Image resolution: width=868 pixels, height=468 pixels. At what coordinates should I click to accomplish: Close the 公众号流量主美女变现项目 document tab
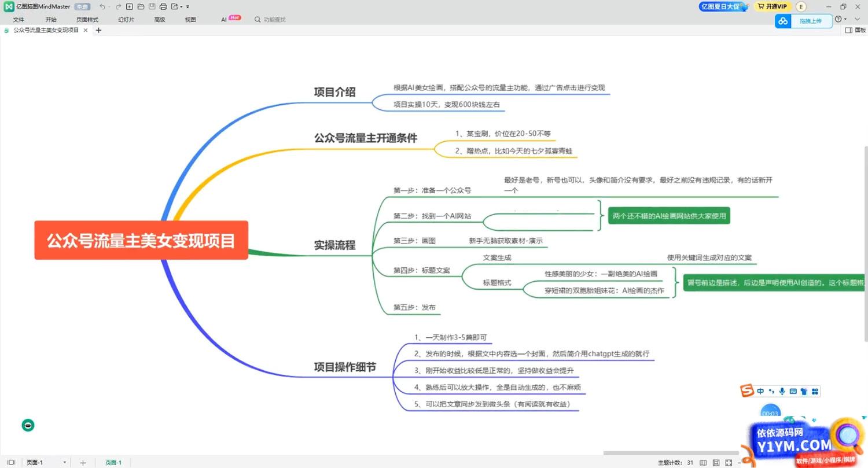tap(86, 30)
